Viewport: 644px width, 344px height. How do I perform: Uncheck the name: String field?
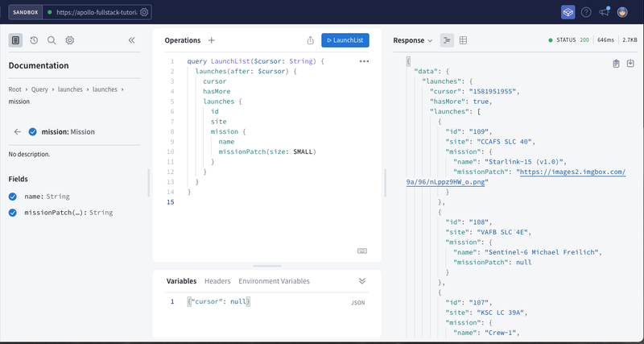pyautogui.click(x=13, y=196)
